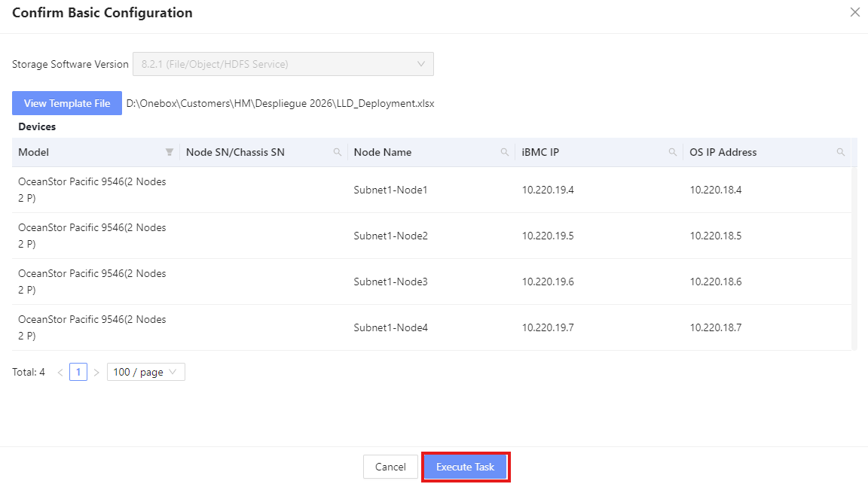
Task: Open the Storage Software Version dropdown
Action: [283, 65]
